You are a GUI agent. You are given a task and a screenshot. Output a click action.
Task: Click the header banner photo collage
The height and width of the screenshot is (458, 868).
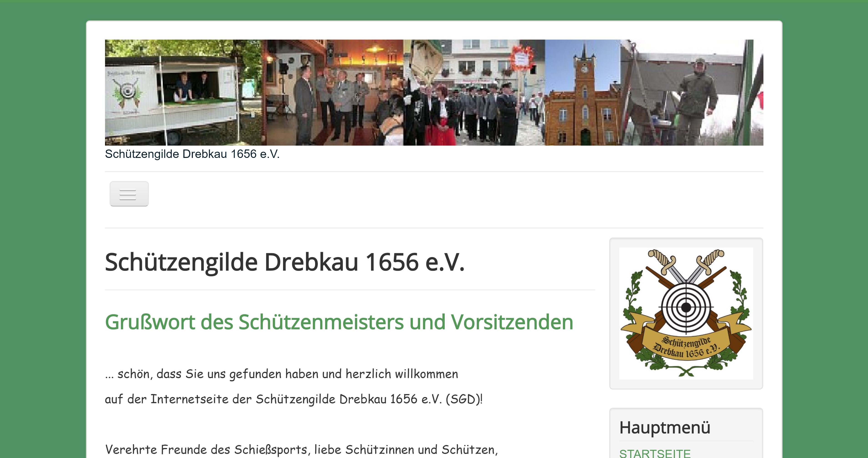pyautogui.click(x=434, y=92)
